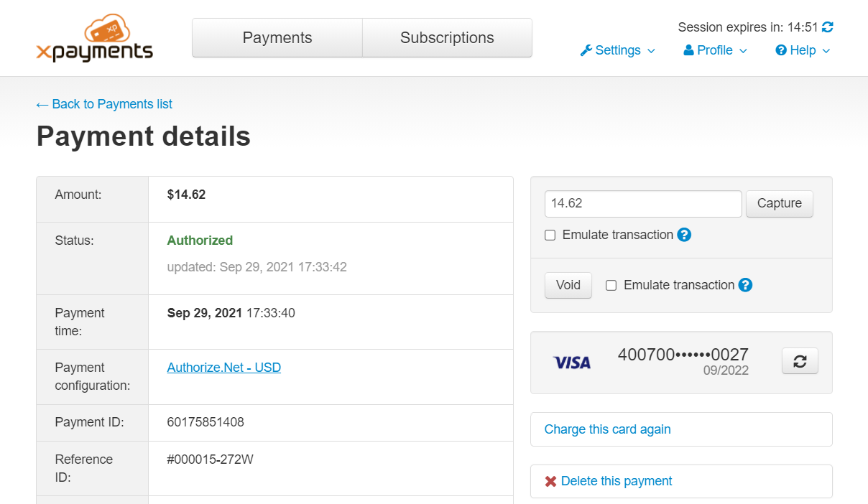
Task: Open Authorize.Net - USD configuration link
Action: (x=224, y=368)
